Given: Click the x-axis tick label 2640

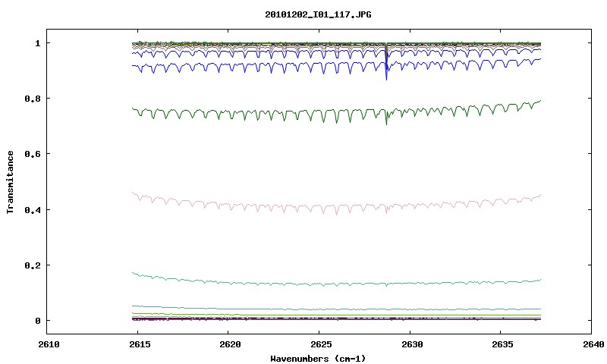Looking at the screenshot, I should [593, 344].
